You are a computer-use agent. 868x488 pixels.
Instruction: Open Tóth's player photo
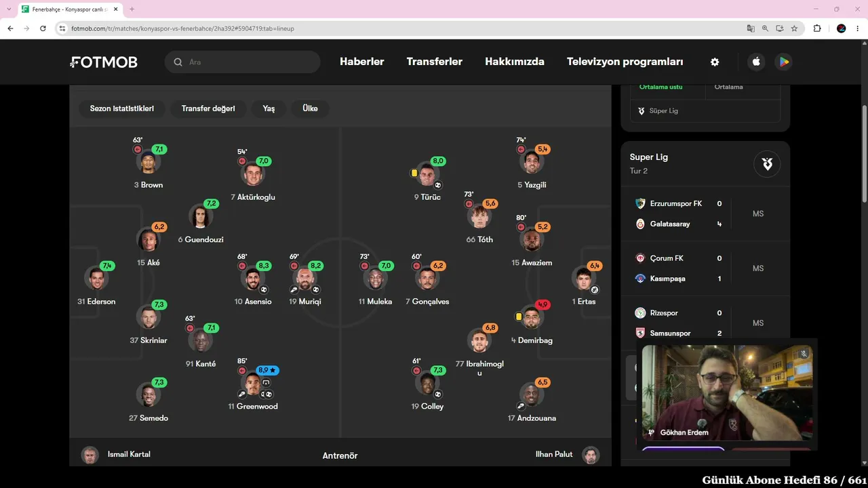tap(479, 217)
